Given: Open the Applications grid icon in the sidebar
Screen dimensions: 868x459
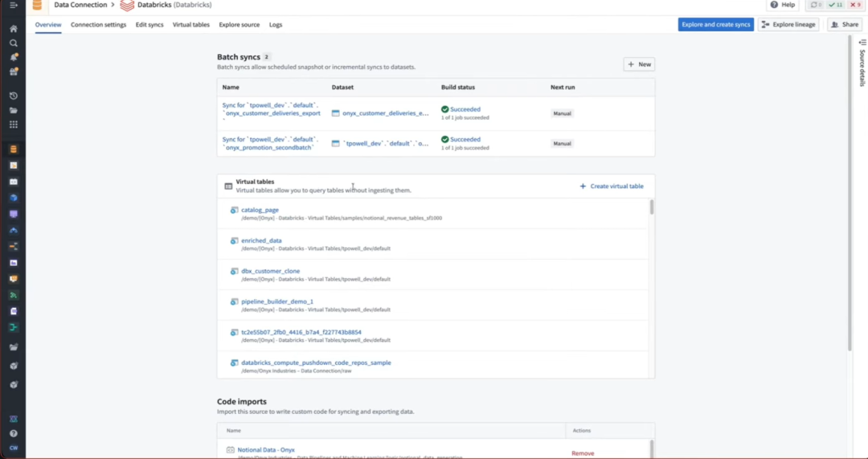Looking at the screenshot, I should (14, 125).
